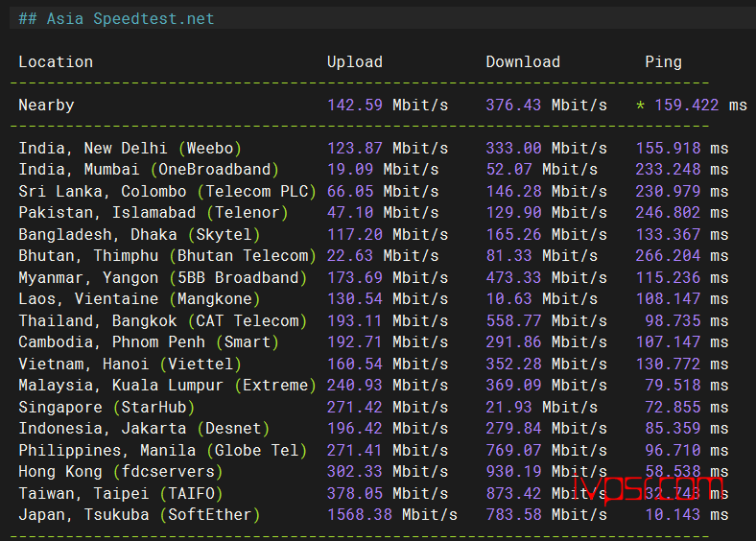This screenshot has width=756, height=541.
Task: Click 'Indonesia, Jakarta (Desnet)' row label
Action: coord(144,428)
